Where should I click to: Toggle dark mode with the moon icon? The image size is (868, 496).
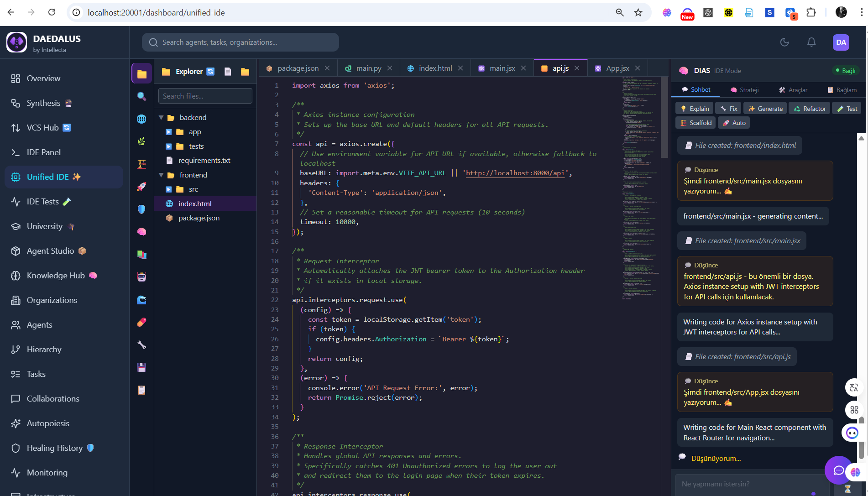[x=784, y=42]
